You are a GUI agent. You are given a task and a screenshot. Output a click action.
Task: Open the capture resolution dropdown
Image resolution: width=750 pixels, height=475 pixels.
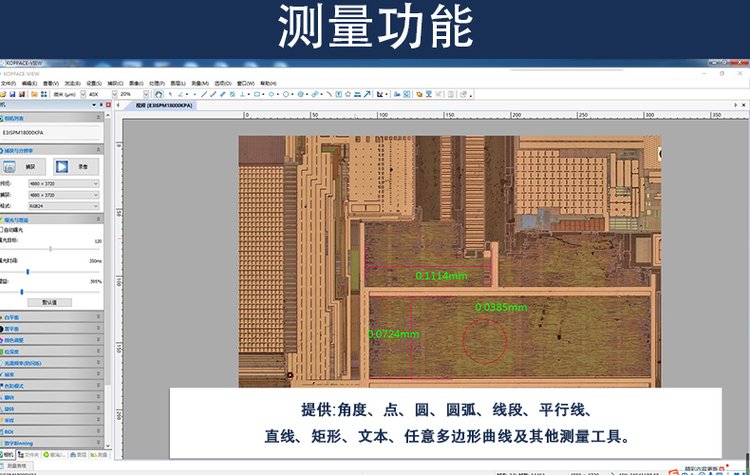pos(64,195)
